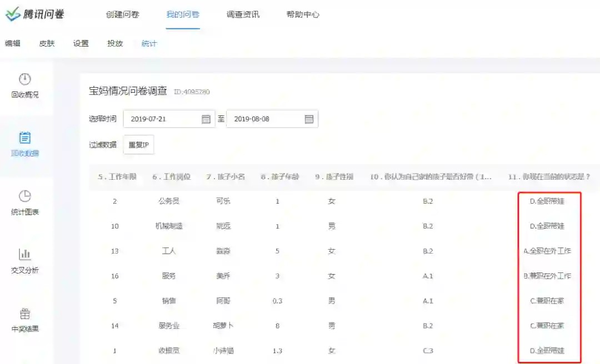Screen dimensions: 600x364
Task: Go to 创建问卷 in top navigation
Action: pyautogui.click(x=122, y=14)
